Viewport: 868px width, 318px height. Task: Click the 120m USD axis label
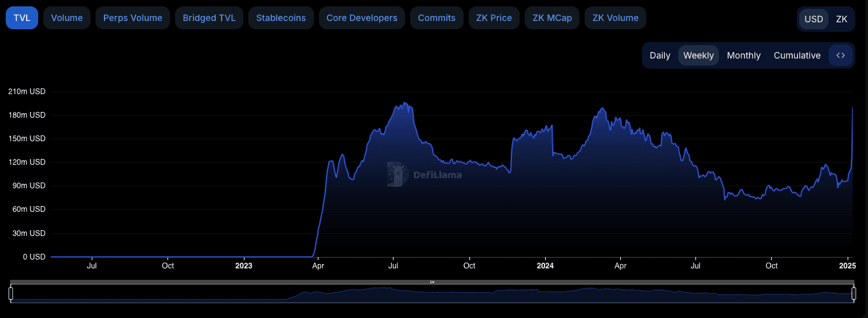coord(27,162)
